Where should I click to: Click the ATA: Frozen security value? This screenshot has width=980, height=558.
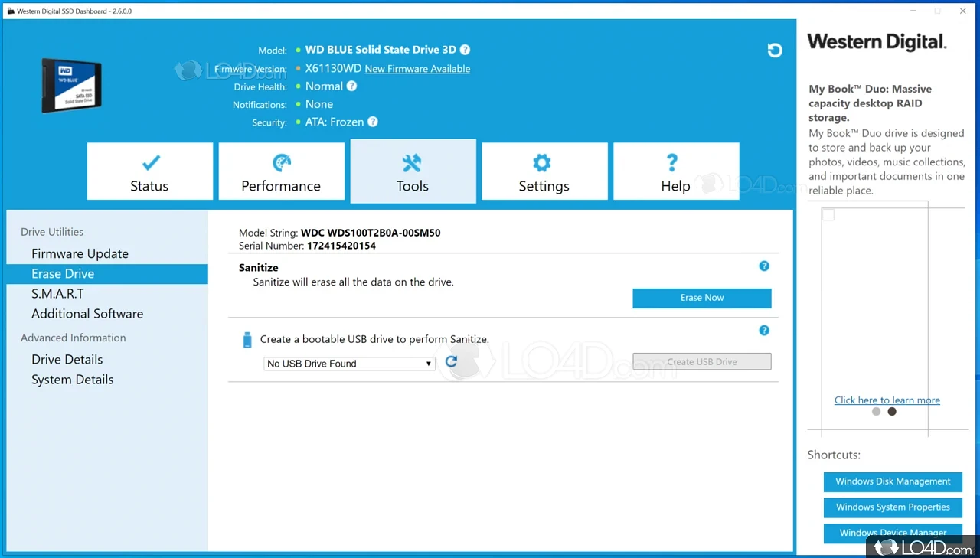(x=335, y=122)
